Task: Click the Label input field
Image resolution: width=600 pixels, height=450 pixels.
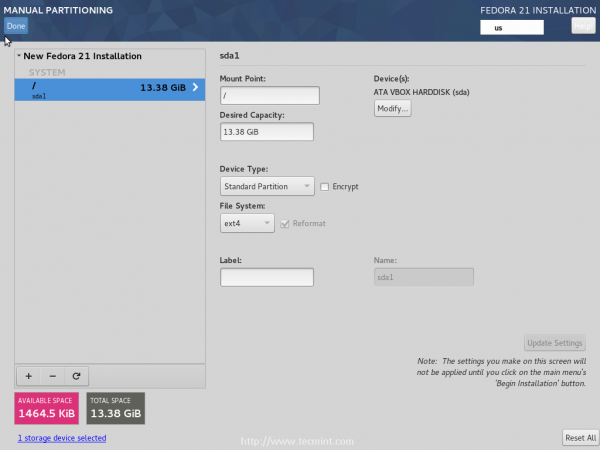Action: [x=267, y=277]
